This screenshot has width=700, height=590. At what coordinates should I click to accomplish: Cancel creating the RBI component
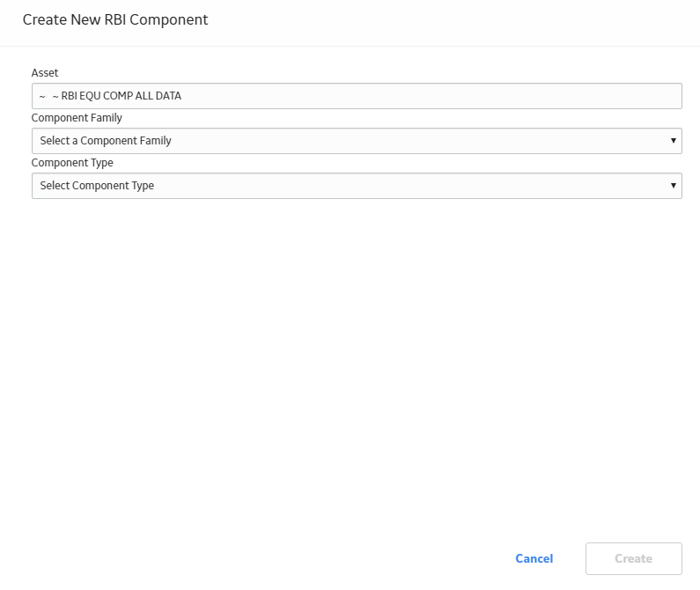(534, 558)
